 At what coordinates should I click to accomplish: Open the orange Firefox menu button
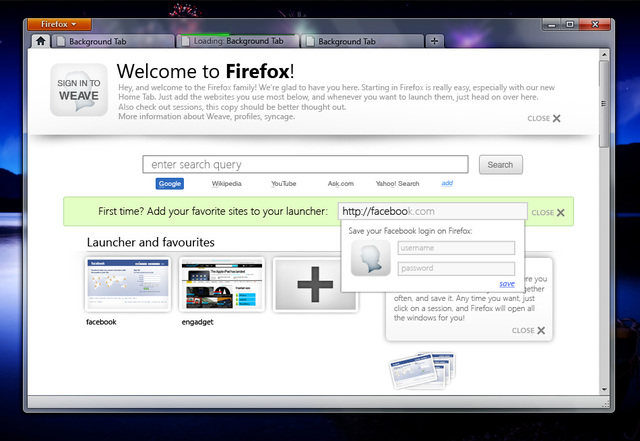click(60, 24)
